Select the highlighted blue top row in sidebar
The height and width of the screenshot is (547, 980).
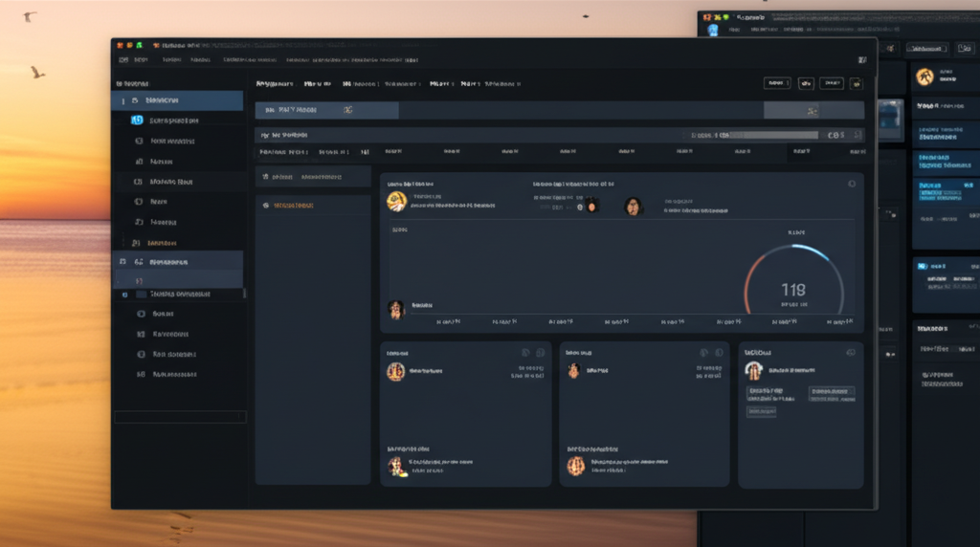[177, 100]
